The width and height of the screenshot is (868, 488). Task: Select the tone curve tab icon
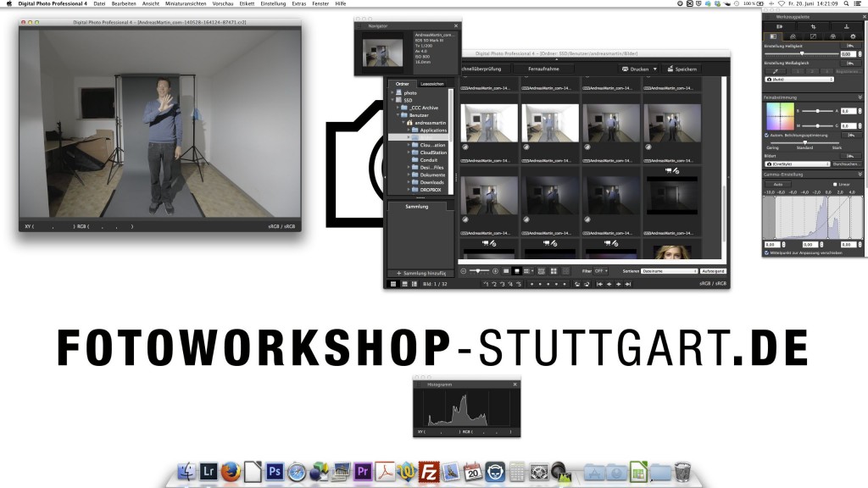[813, 36]
